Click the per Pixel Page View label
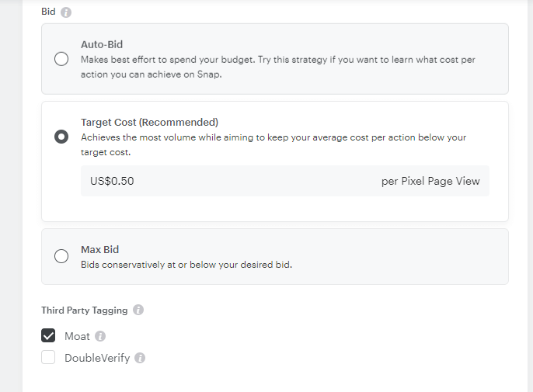The image size is (533, 392). [x=430, y=181]
